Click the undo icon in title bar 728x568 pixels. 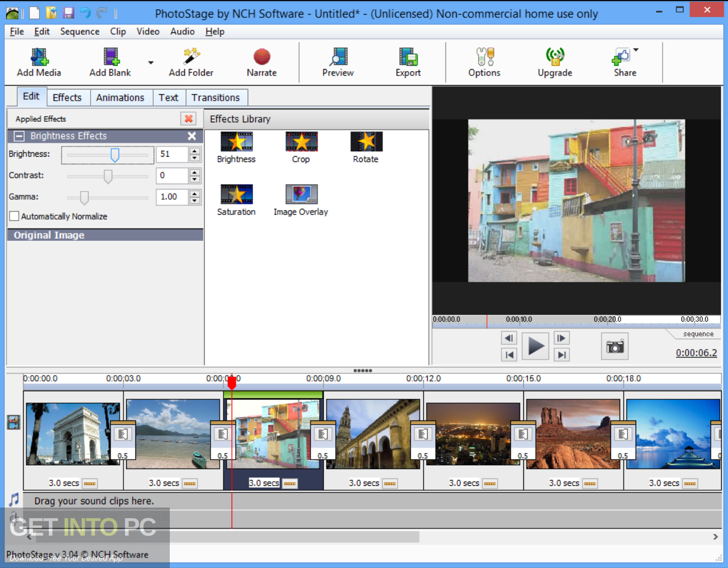(x=85, y=13)
